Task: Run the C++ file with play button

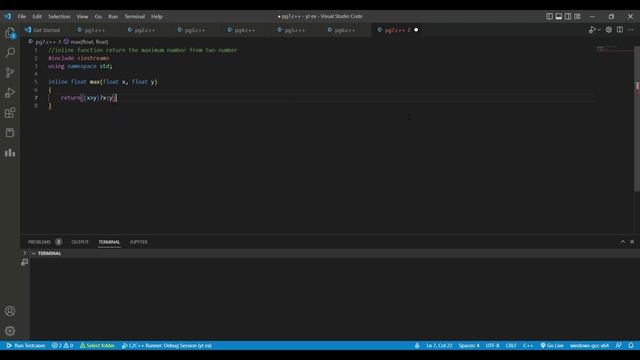Action: (x=592, y=30)
